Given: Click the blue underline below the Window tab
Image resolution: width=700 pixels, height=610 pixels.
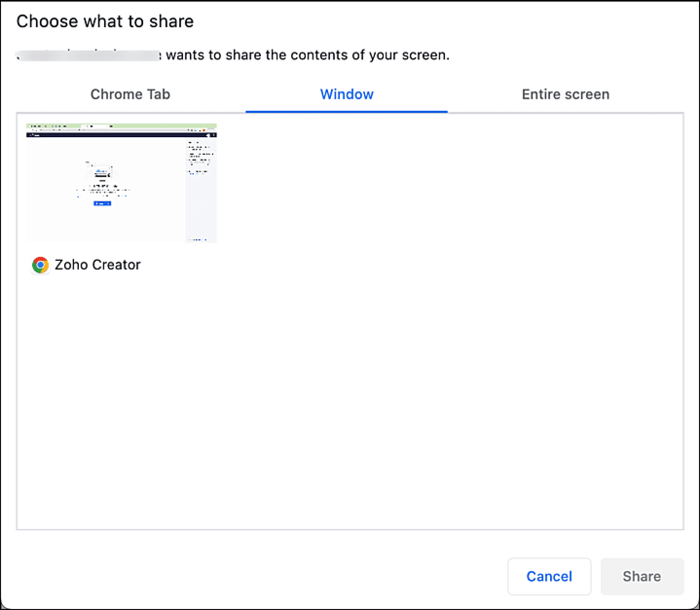Looking at the screenshot, I should coord(347,111).
